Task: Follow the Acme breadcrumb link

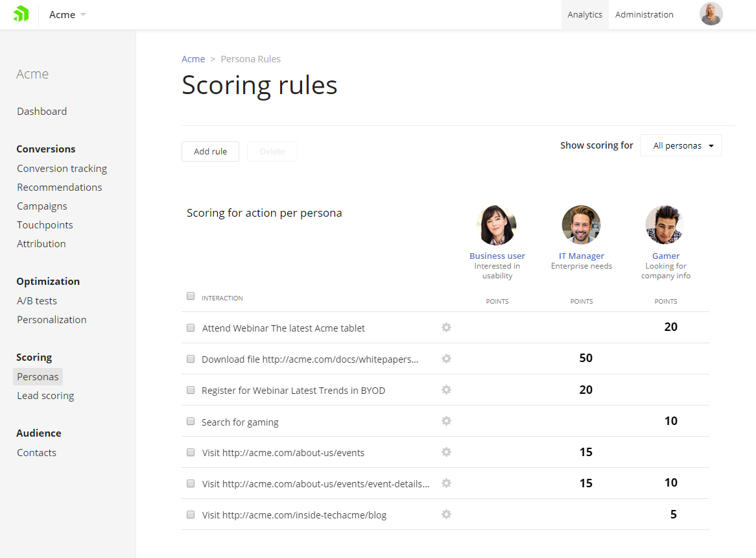Action: click(x=193, y=59)
